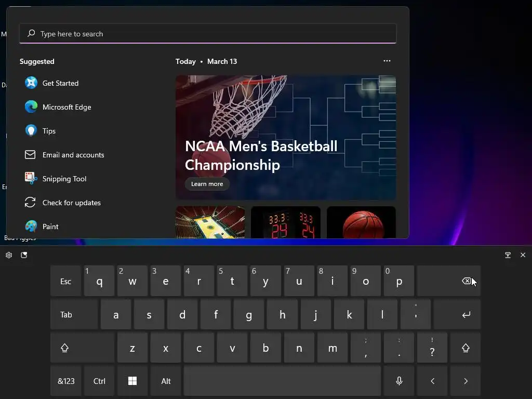Open the three-dot options menu for Today
Viewport: 532px width, 399px height.
point(387,61)
